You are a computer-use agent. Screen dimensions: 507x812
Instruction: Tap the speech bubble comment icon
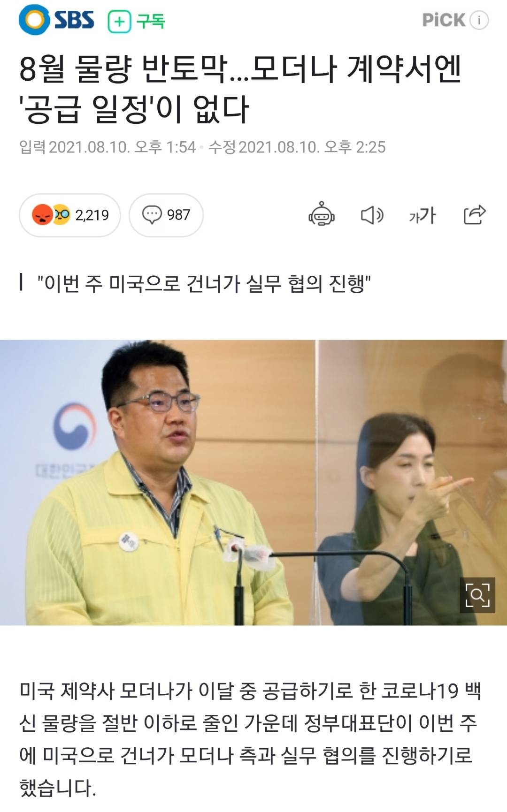pos(152,215)
